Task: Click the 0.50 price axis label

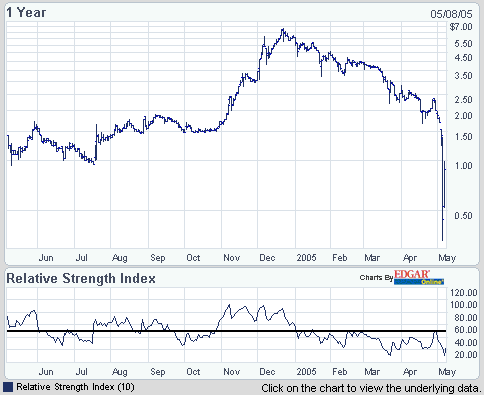Action: click(x=464, y=216)
